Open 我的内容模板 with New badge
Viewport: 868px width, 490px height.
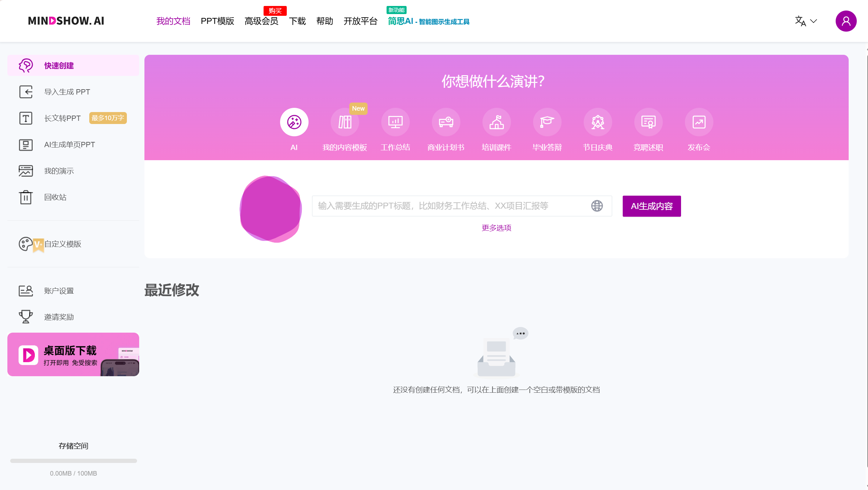(x=344, y=122)
